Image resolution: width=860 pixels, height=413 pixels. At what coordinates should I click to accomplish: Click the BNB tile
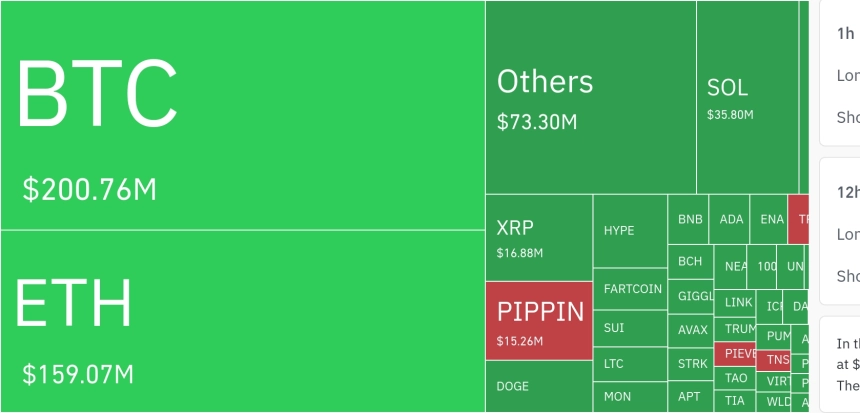688,219
